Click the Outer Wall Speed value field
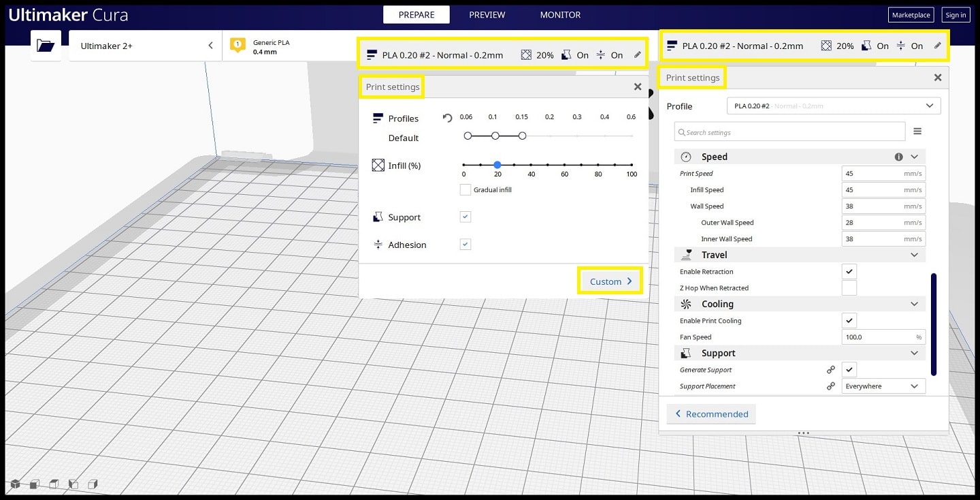980x500 pixels. point(883,223)
